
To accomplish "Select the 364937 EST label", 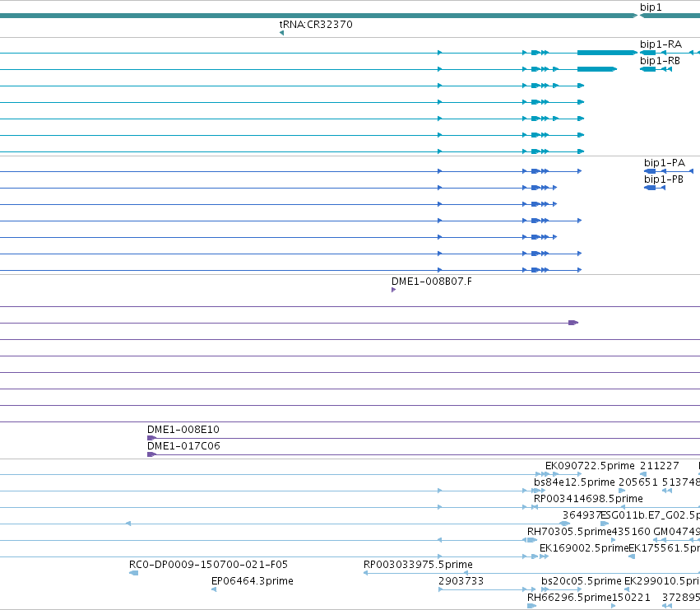I will coord(582,515).
